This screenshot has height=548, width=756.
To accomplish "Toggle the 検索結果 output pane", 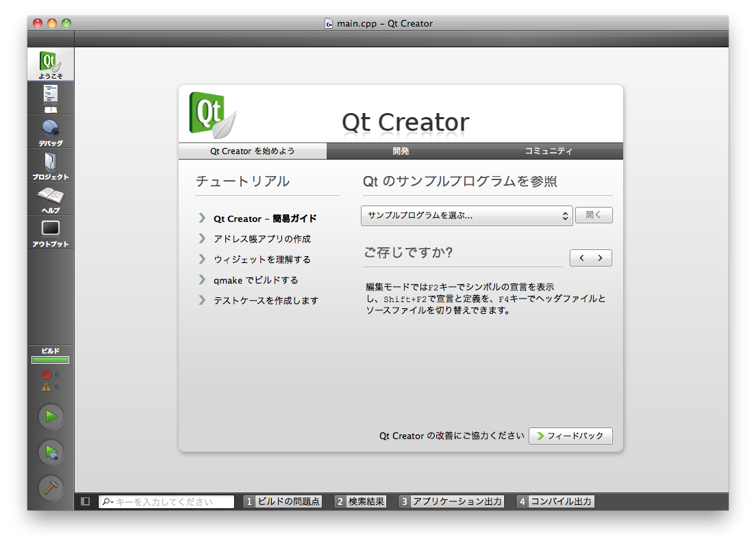I will click(x=360, y=501).
